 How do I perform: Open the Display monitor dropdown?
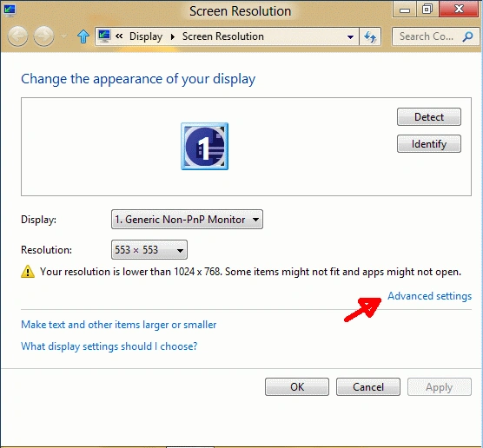[187, 220]
